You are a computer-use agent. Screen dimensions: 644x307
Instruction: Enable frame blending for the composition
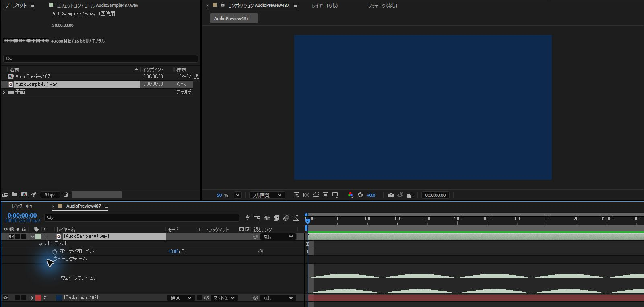(x=277, y=218)
